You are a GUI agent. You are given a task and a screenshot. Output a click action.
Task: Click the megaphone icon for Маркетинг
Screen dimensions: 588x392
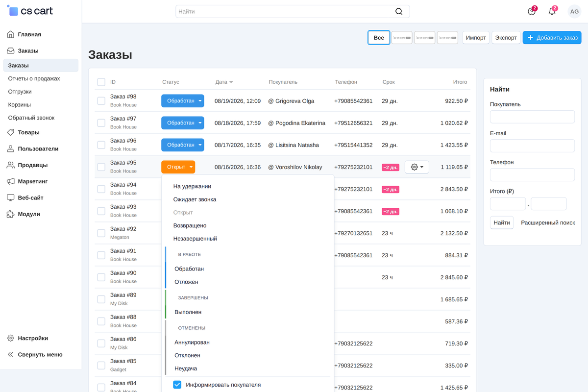(x=11, y=181)
